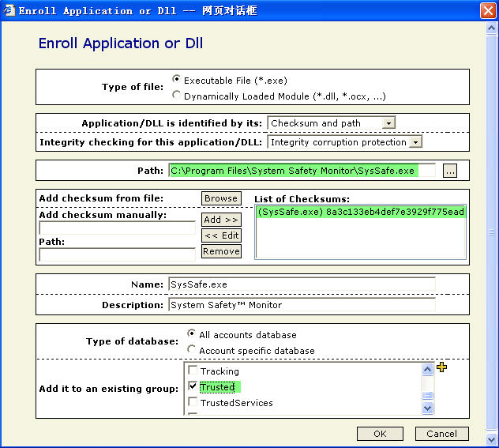Viewport: 499px width, 448px height.
Task: Check the TrustedServices group checkbox
Action: click(x=193, y=402)
